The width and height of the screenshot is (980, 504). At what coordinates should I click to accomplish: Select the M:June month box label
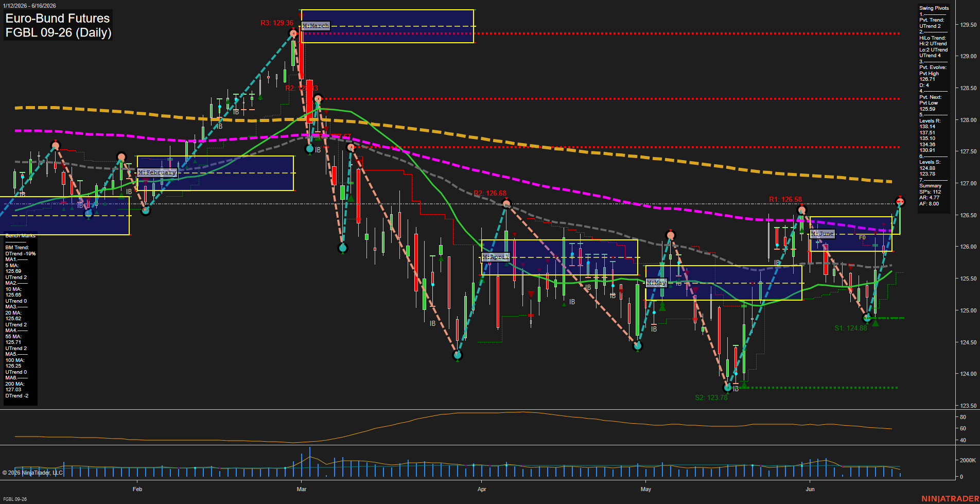pos(822,234)
